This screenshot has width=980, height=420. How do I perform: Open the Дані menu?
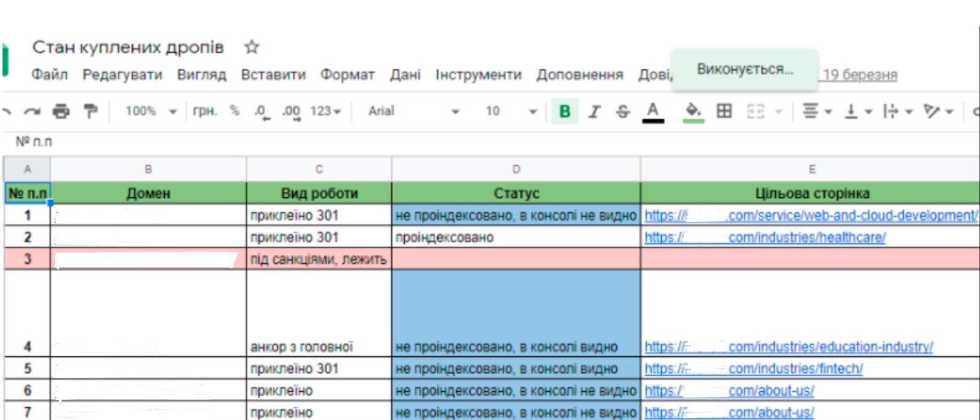tap(405, 75)
